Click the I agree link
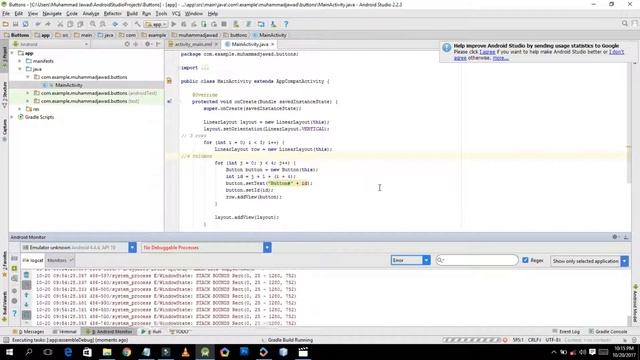This screenshot has height=360, width=640. [487, 52]
